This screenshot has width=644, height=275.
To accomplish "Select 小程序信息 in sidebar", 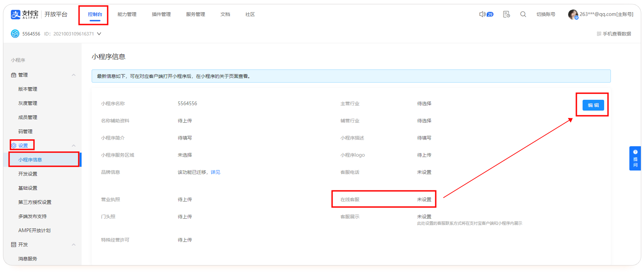I will point(43,160).
